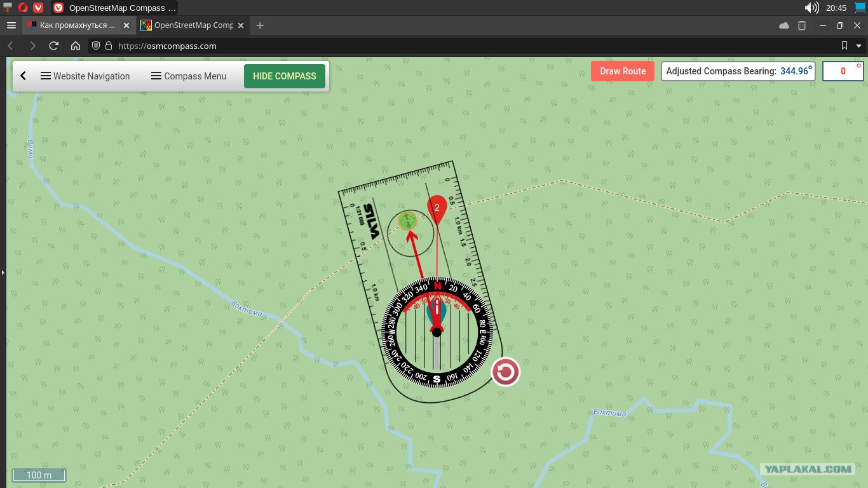Screen dimensions: 868x488
Task: Click the compass rotate handle icon
Action: (505, 372)
